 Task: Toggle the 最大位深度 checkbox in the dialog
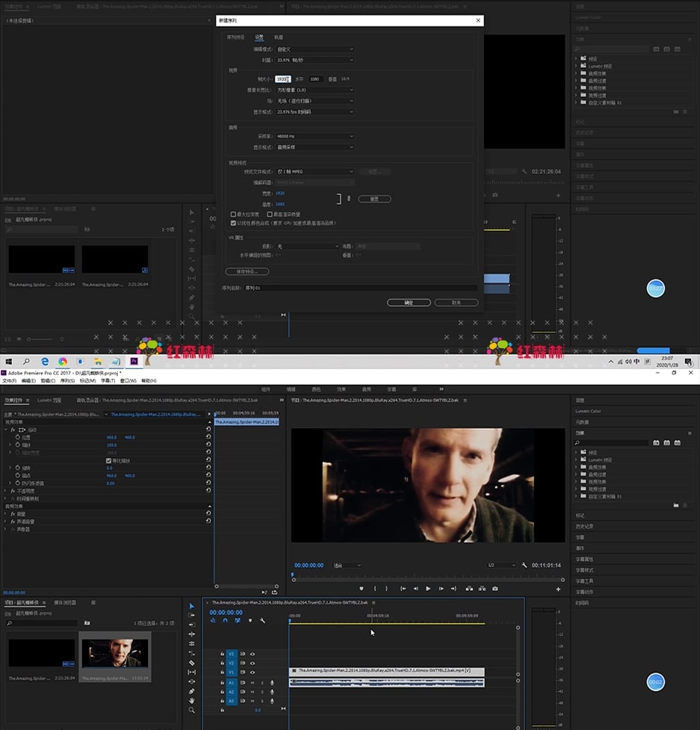(x=233, y=214)
